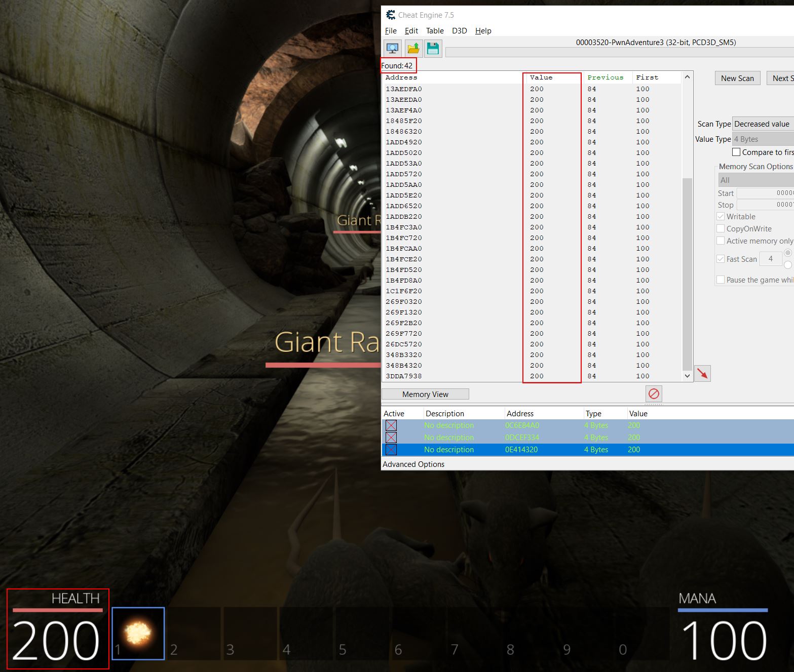Click the red circle clear list icon

pyautogui.click(x=654, y=393)
